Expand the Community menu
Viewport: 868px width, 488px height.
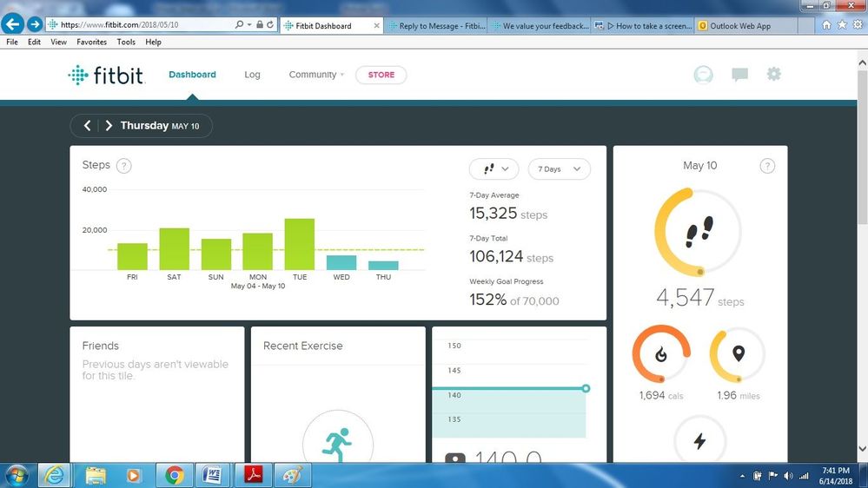[316, 75]
